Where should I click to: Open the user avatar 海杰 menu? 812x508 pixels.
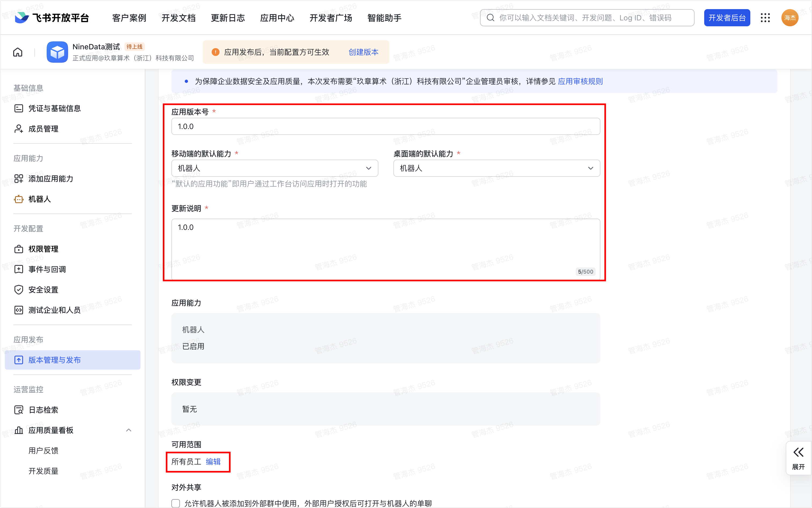tap(790, 18)
